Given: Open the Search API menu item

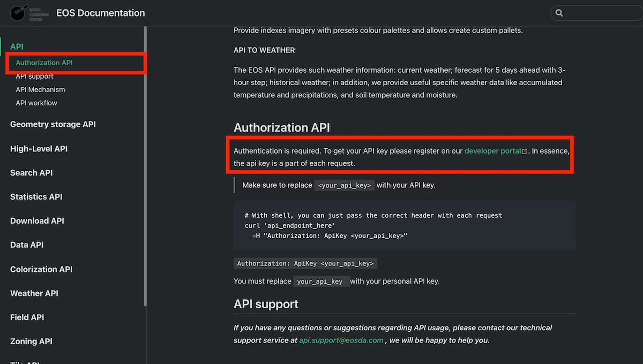Looking at the screenshot, I should click(31, 172).
